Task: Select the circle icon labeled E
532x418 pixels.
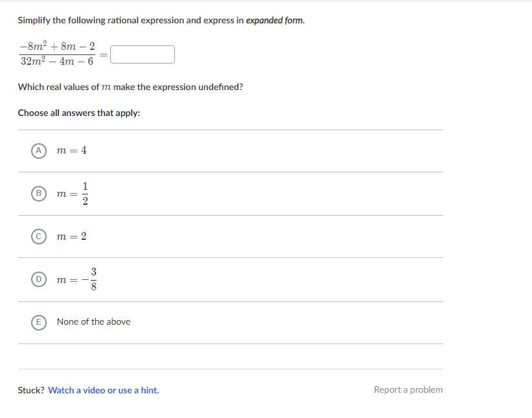Action: click(39, 322)
